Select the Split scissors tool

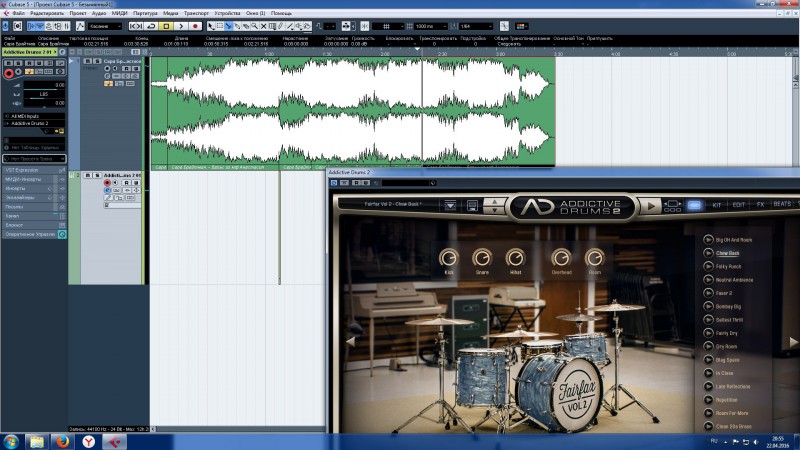(229, 26)
